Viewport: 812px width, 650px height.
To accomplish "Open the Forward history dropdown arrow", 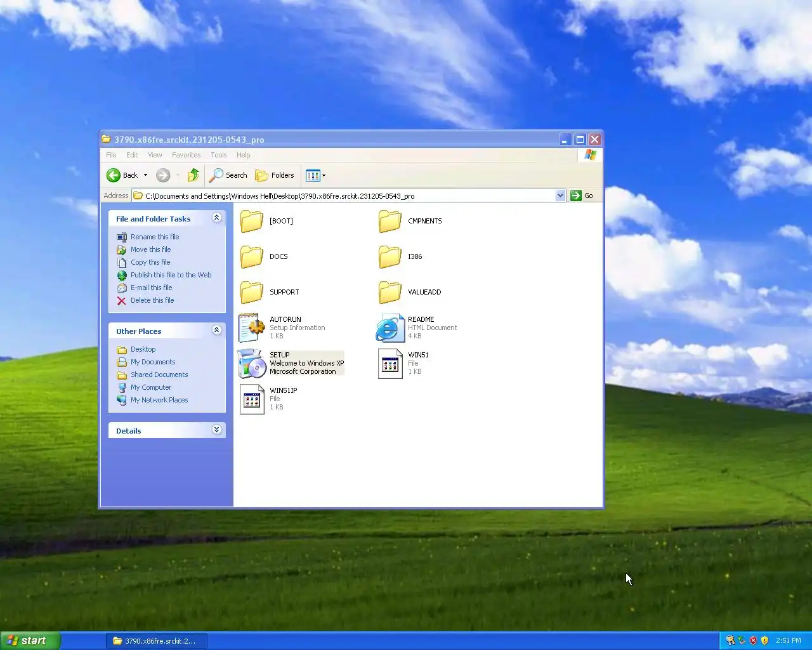I will tap(178, 175).
